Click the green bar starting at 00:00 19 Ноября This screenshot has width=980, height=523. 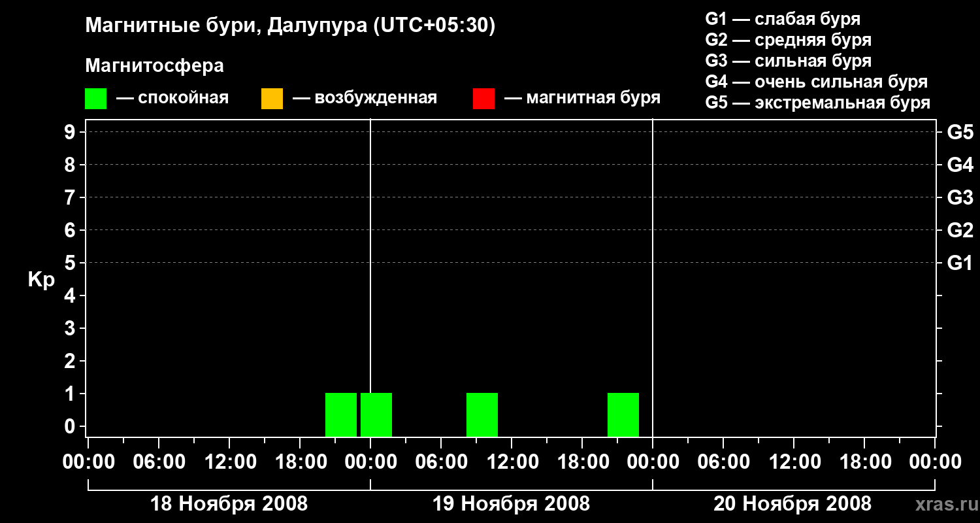376,414
